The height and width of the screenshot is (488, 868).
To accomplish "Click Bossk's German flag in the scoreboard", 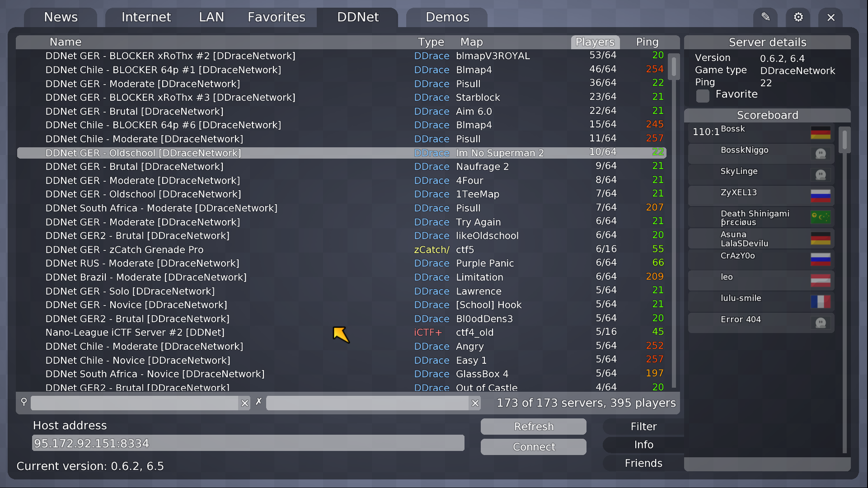I will (x=821, y=132).
